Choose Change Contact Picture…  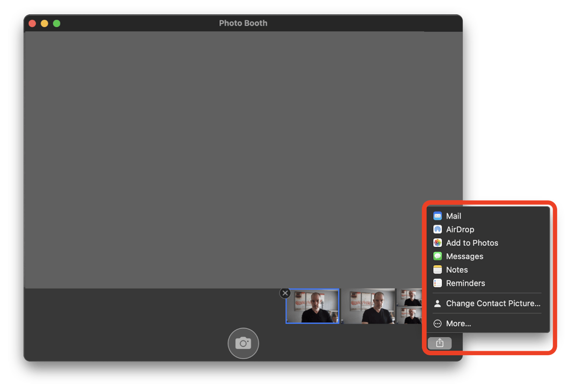coord(488,303)
